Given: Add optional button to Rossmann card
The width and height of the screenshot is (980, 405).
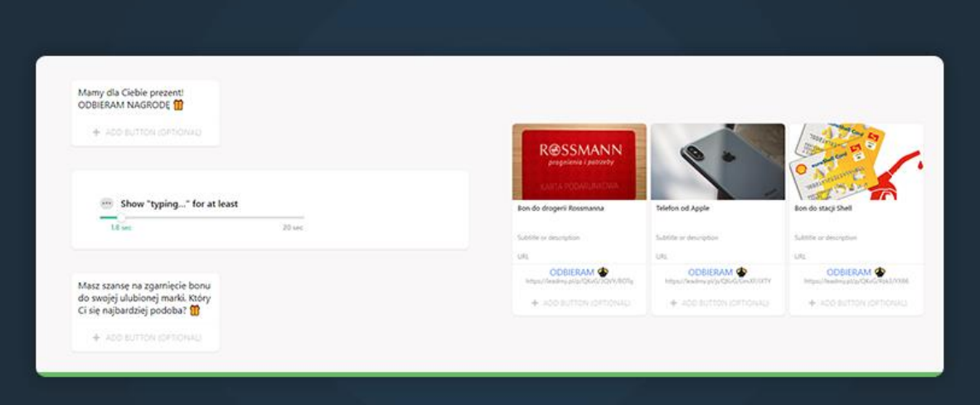Looking at the screenshot, I should point(580,304).
